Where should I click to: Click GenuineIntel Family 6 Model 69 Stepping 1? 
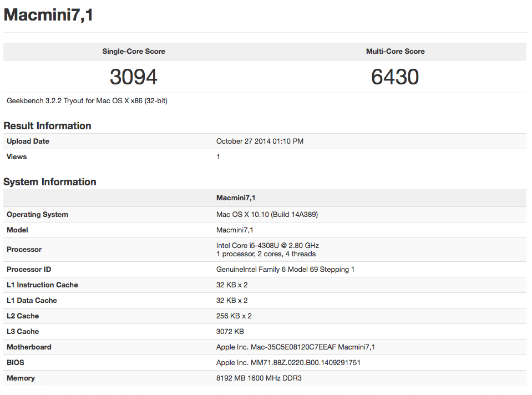tap(285, 270)
